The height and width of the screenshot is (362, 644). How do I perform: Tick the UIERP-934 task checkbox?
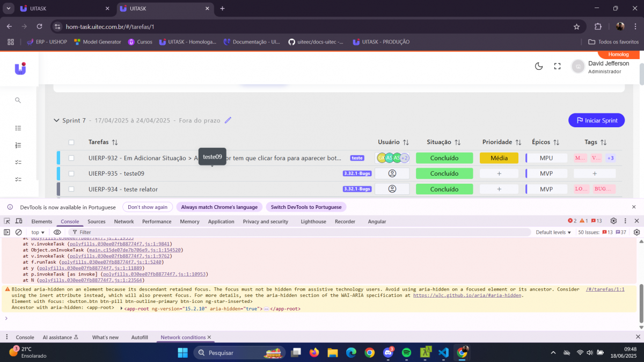[71, 189]
